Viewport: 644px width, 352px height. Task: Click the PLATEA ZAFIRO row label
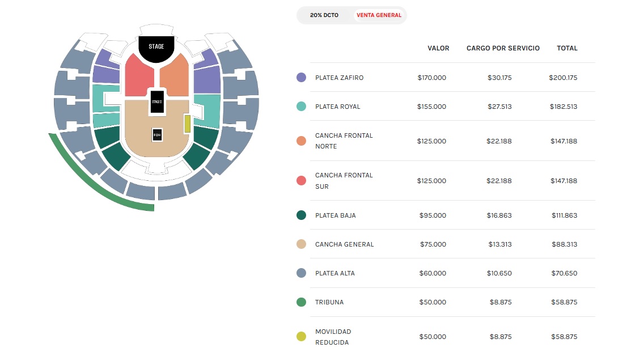click(x=339, y=78)
